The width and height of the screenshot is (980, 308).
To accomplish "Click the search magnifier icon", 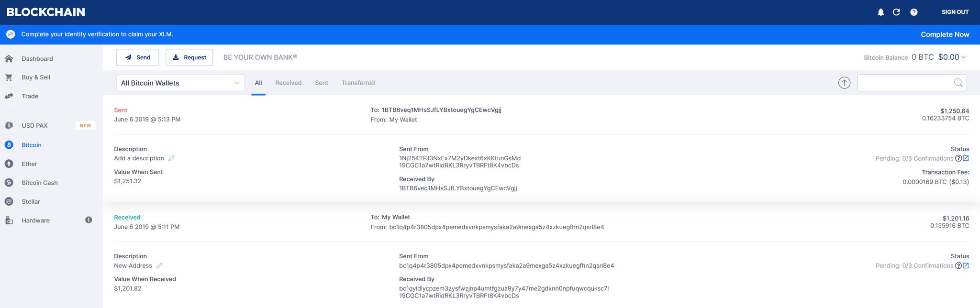I will (958, 83).
